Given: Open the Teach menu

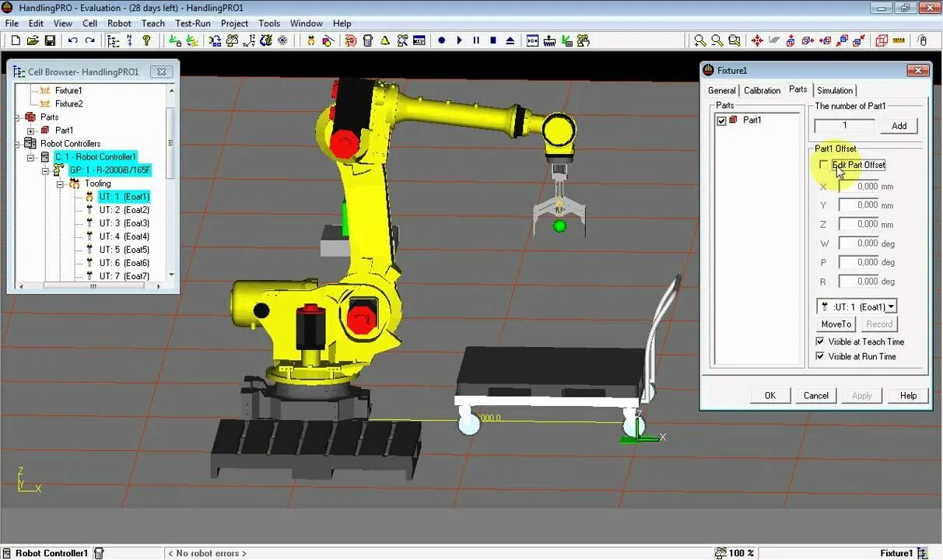Looking at the screenshot, I should [152, 23].
